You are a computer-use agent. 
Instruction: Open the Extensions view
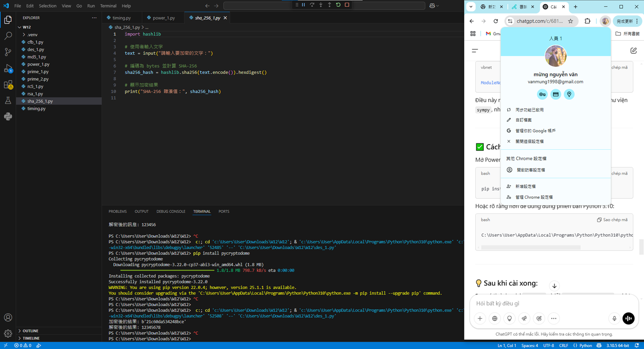pos(8,85)
